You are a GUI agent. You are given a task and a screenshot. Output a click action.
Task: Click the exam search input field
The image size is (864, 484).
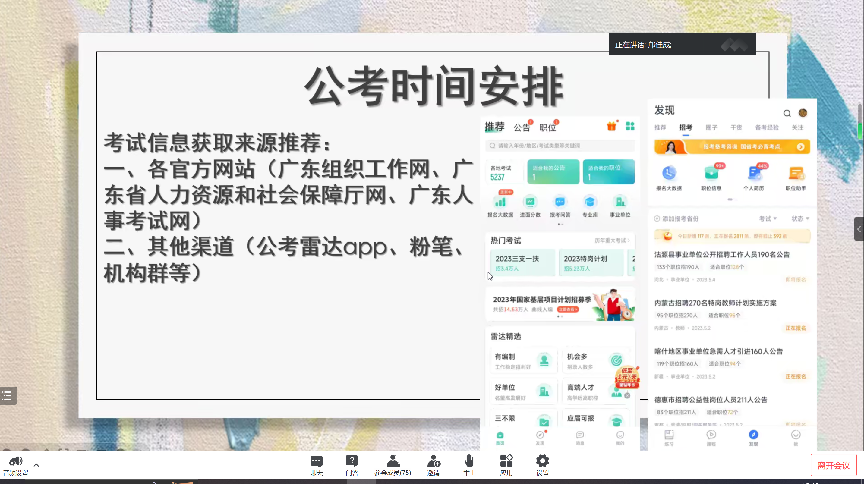pyautogui.click(x=560, y=146)
